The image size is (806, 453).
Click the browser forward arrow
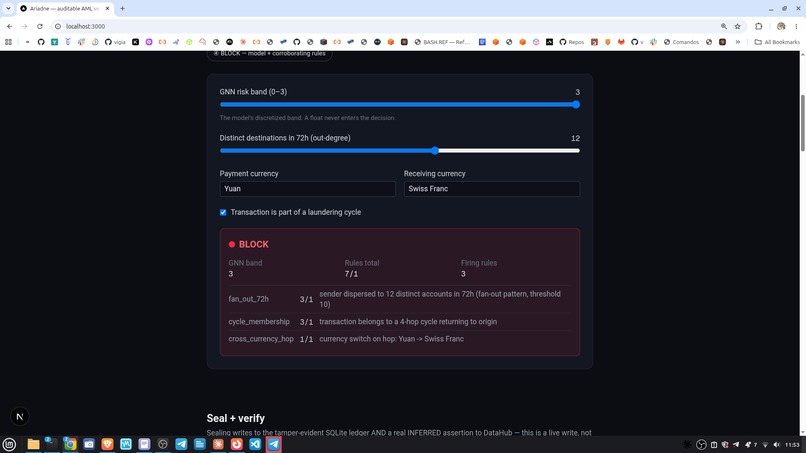tap(24, 26)
